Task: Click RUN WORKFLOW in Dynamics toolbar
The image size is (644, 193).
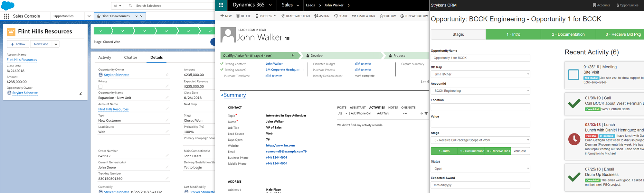Action: [x=414, y=16]
